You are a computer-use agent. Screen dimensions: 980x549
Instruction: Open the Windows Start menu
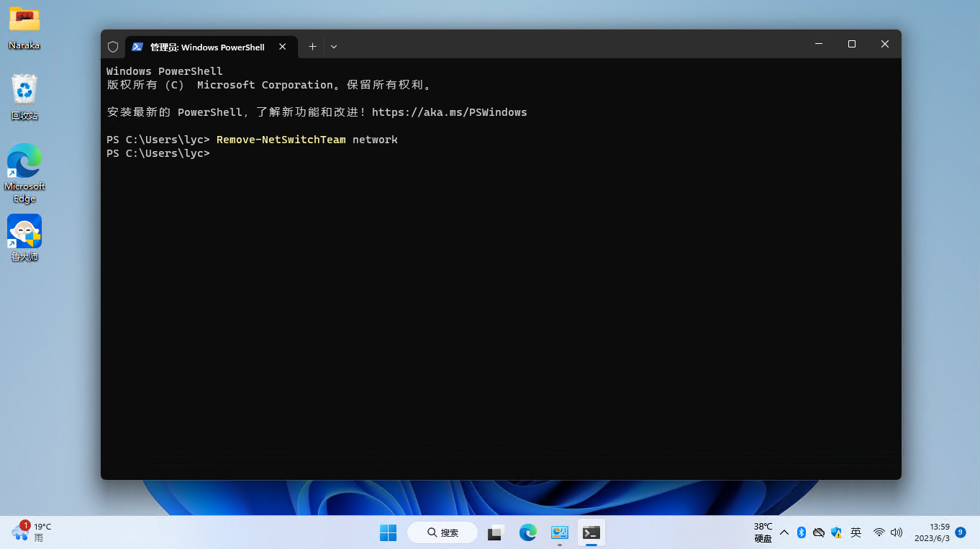pyautogui.click(x=388, y=532)
